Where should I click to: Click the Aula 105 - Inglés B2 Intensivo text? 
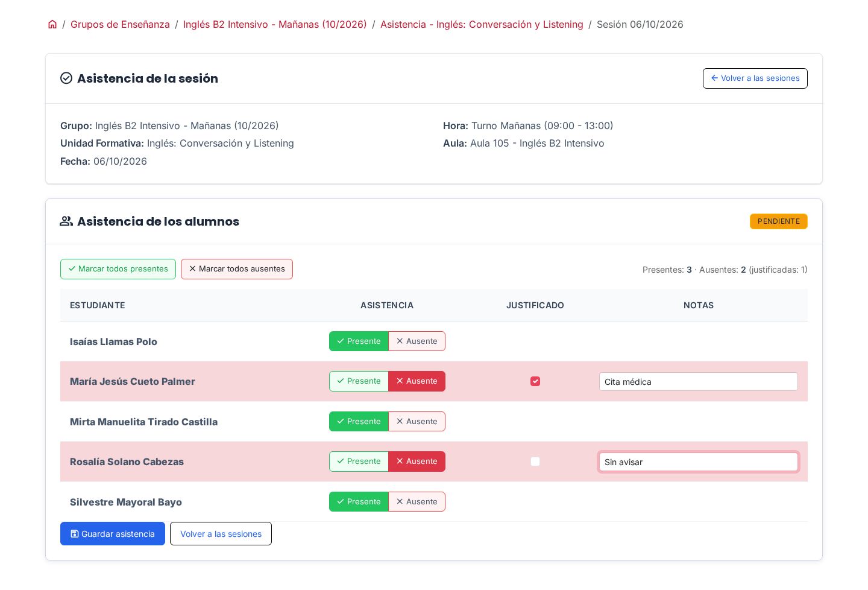524,143
